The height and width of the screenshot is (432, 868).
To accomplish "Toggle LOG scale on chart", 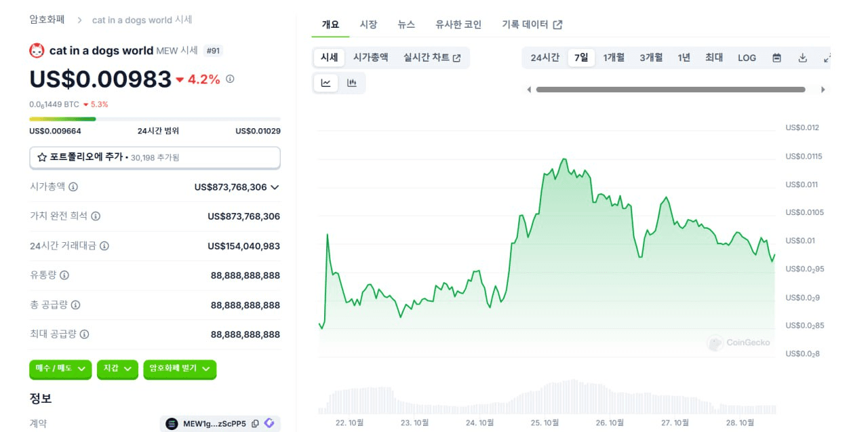I will (747, 58).
